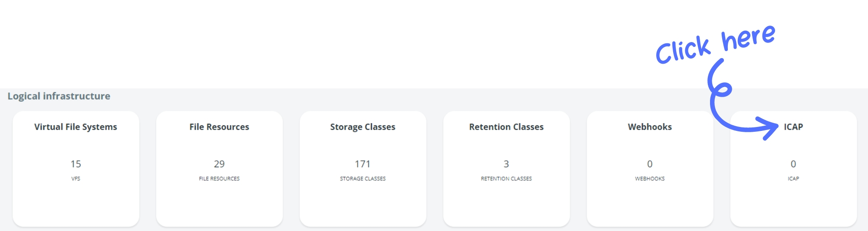Click the RETENTION CLASSES caption label
Image resolution: width=868 pixels, height=231 pixels.
[x=506, y=179]
